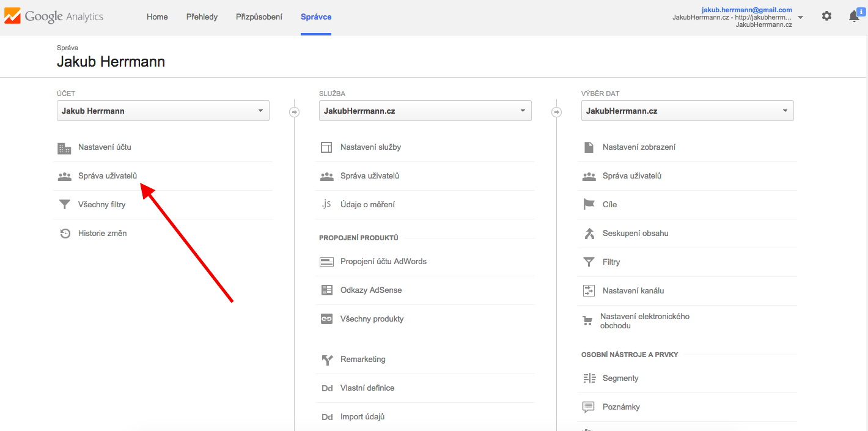The width and height of the screenshot is (868, 431).
Task: Click the 'Správa' breadcrumb label above the title
Action: tap(67, 48)
